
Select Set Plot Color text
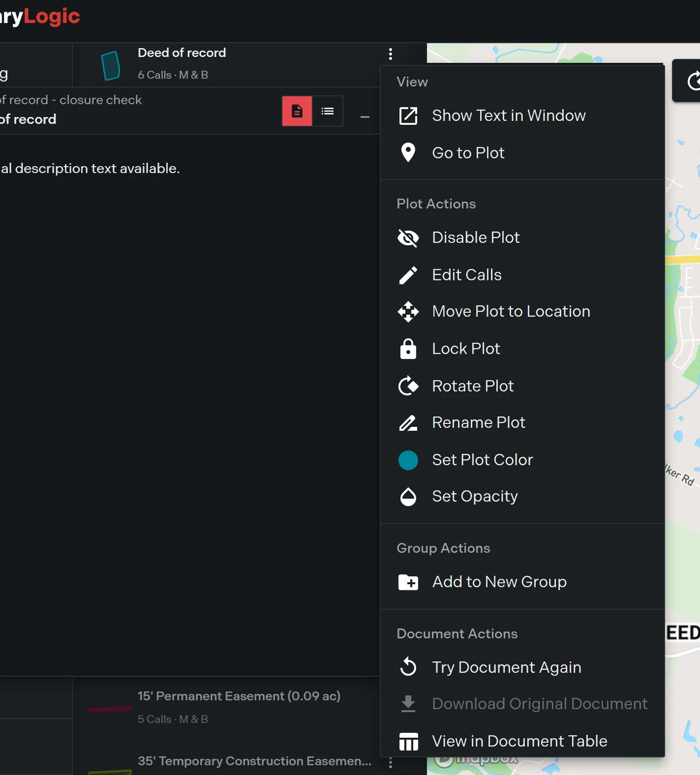tap(482, 460)
